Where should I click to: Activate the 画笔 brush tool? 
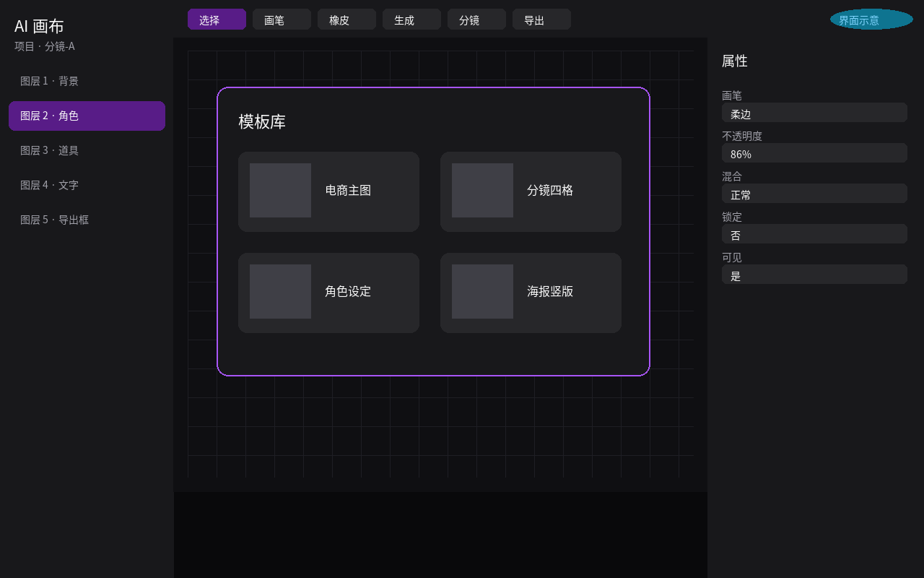pyautogui.click(x=282, y=20)
